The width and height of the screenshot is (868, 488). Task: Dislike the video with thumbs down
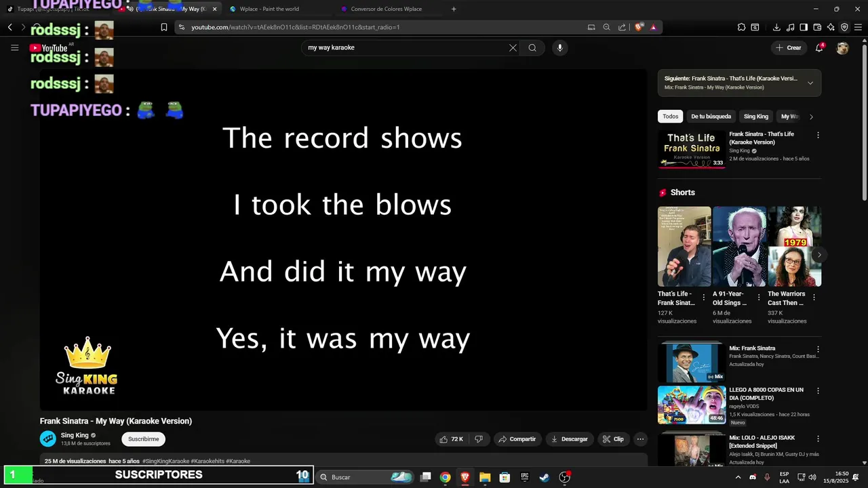pos(479,439)
